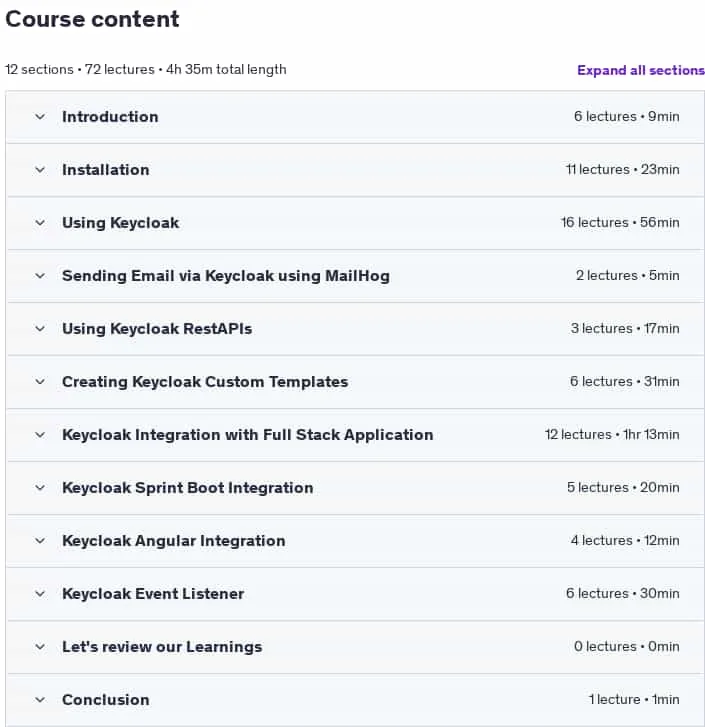Expand chevron for Keycloak Sprint Boot Integration

(x=40, y=488)
